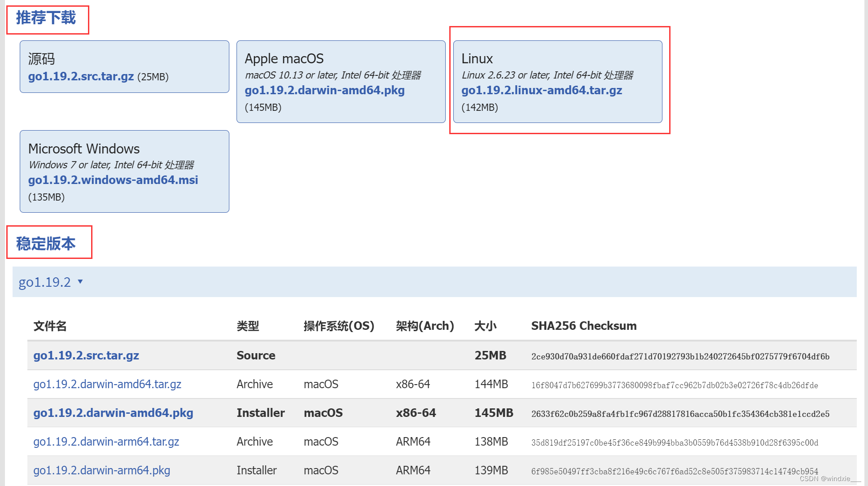Open go1.19.2.darwin-amd64.pkg table link

pos(113,413)
